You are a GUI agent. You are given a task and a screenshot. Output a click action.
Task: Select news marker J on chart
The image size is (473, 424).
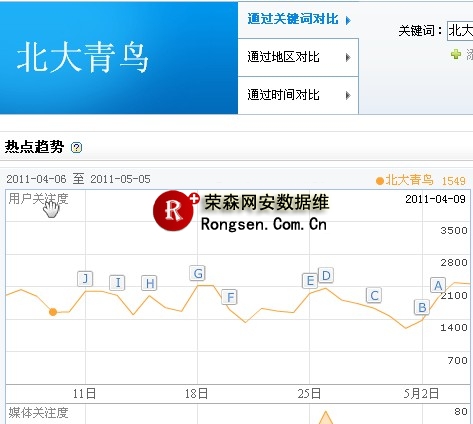[85, 279]
